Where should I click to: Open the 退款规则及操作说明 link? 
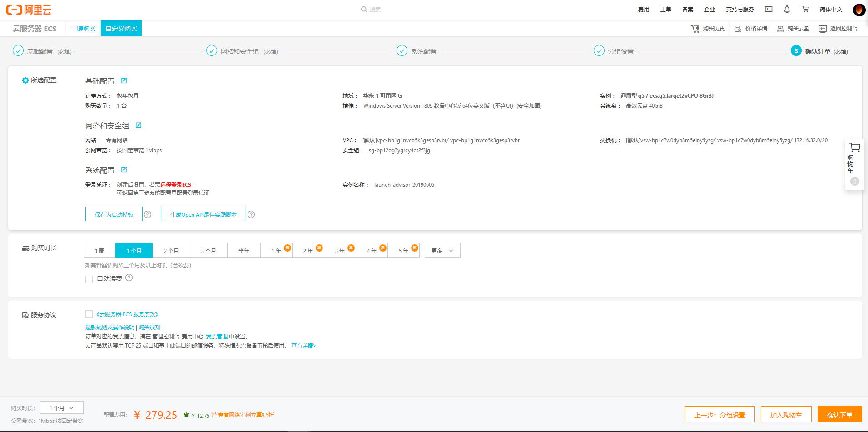(110, 327)
